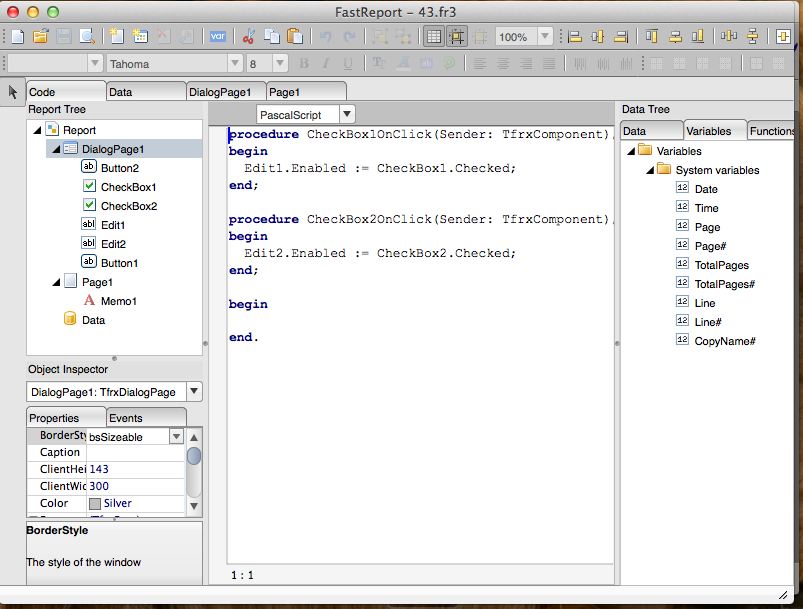Click the Paste clipboard icon
The image size is (803, 609).
pyautogui.click(x=295, y=37)
